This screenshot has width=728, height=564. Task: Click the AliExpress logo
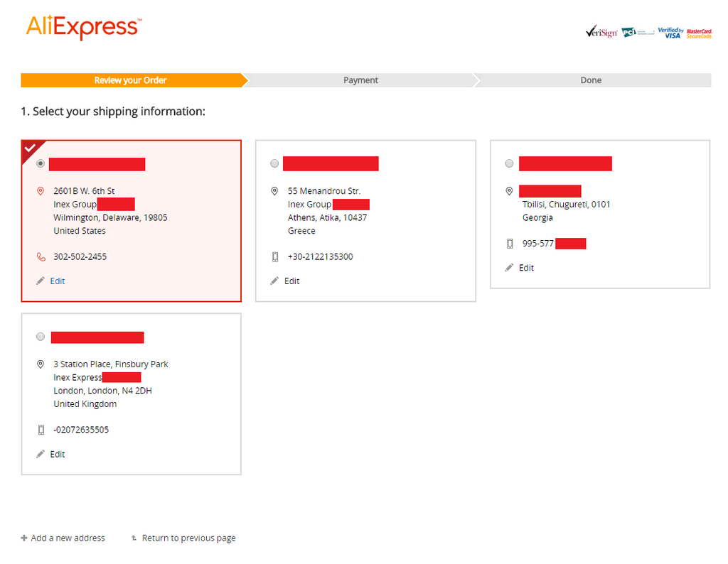tap(84, 28)
